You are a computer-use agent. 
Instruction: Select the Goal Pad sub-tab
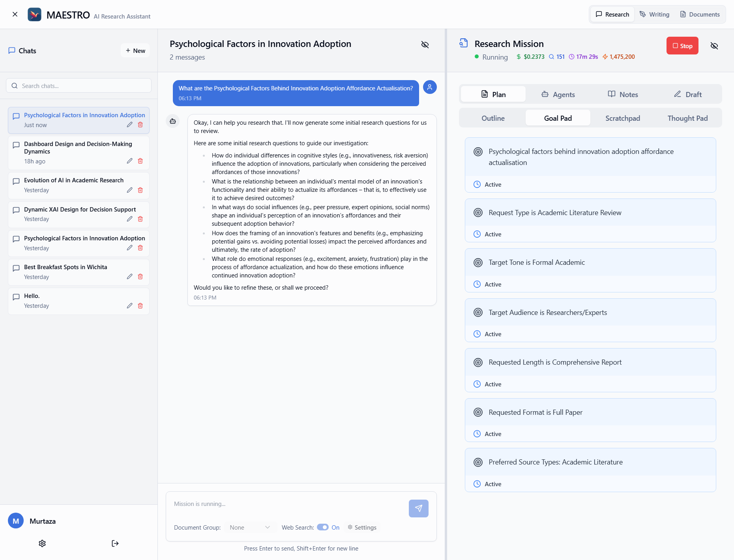[558, 118]
